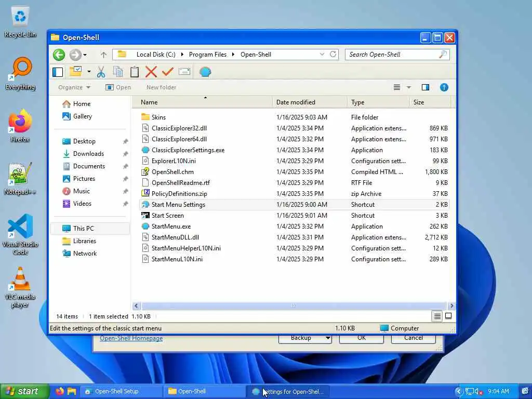532x399 pixels.
Task: Change the view layout icon
Action: coord(396,87)
